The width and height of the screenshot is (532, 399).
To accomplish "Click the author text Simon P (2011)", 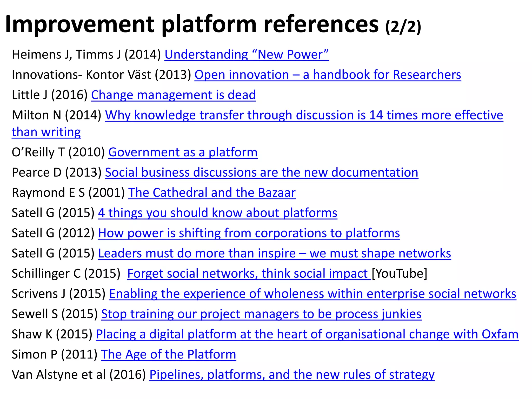I will click(55, 355).
